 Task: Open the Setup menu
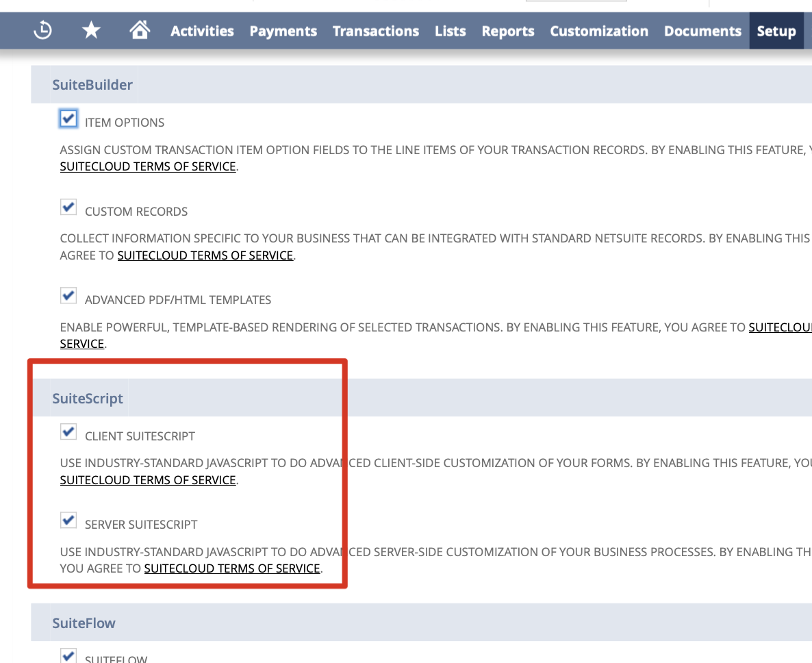tap(776, 31)
